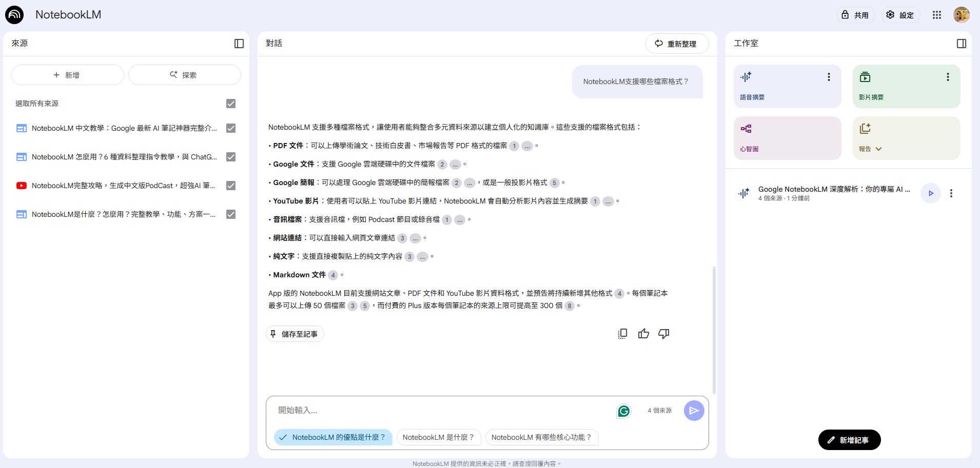Uncheck the NotebookLM是什麼 source
This screenshot has width=980, height=468.
click(x=231, y=214)
